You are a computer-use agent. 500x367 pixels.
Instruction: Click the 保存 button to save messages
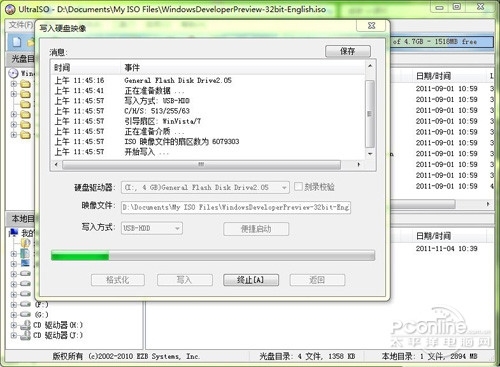click(348, 51)
